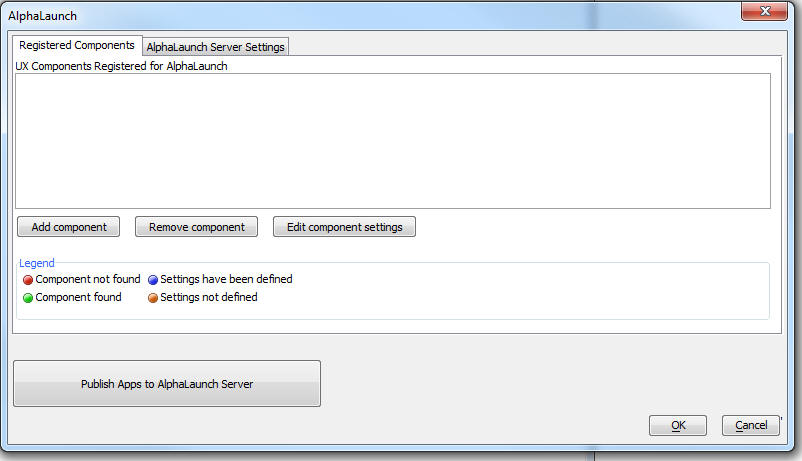Confirm with the OK button
Viewport: 802px width, 461px height.
678,425
